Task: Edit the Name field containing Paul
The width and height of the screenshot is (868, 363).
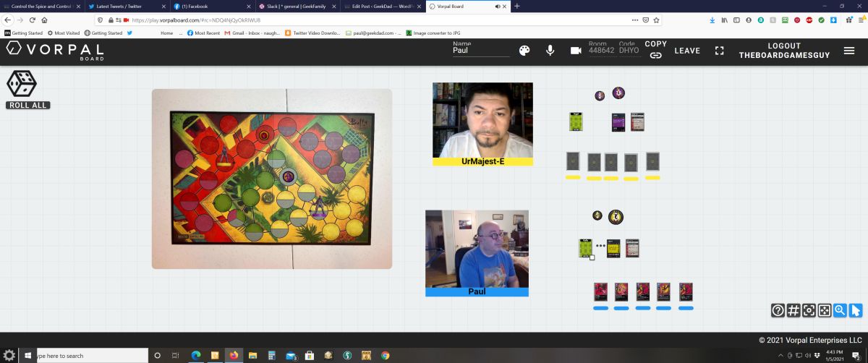Action: pyautogui.click(x=480, y=51)
